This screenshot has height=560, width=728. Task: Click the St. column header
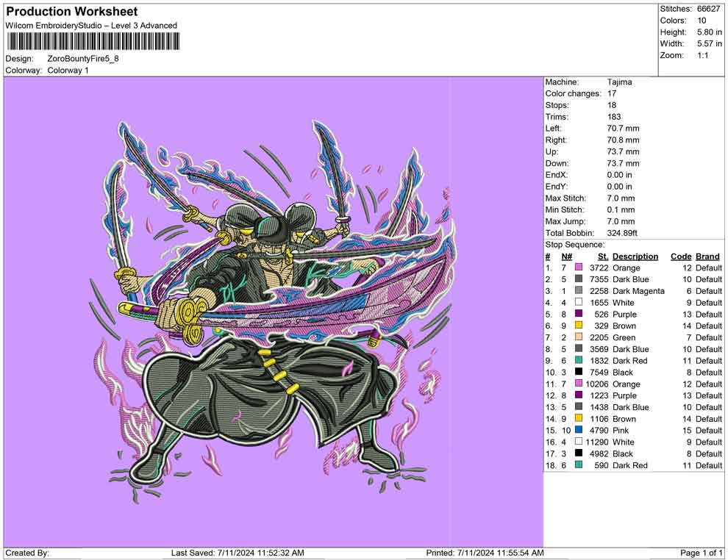pos(602,256)
